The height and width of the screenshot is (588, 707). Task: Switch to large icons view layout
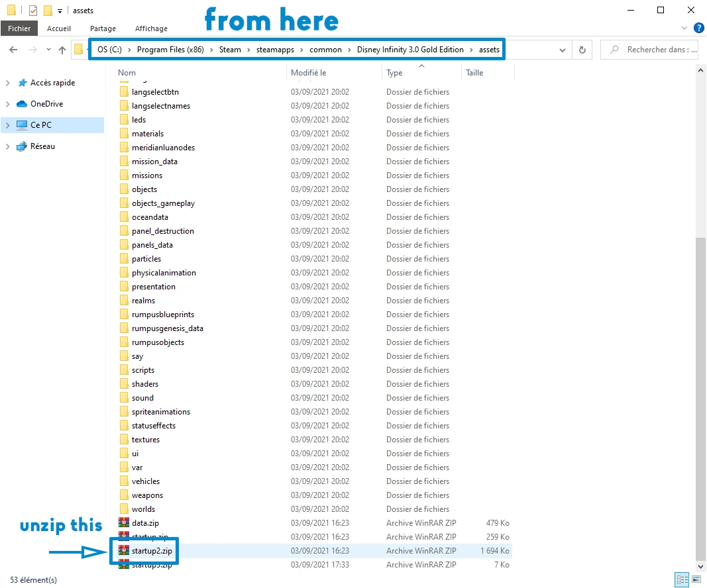(x=696, y=579)
